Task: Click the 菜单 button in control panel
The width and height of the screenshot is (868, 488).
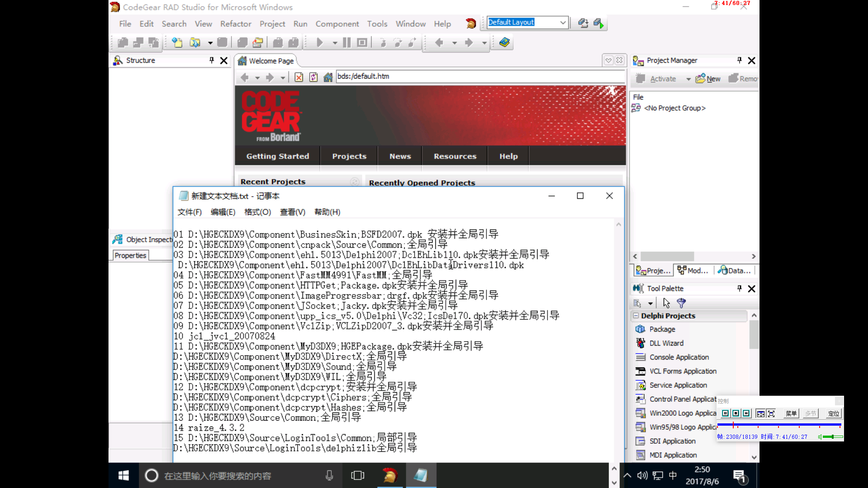Action: (791, 413)
